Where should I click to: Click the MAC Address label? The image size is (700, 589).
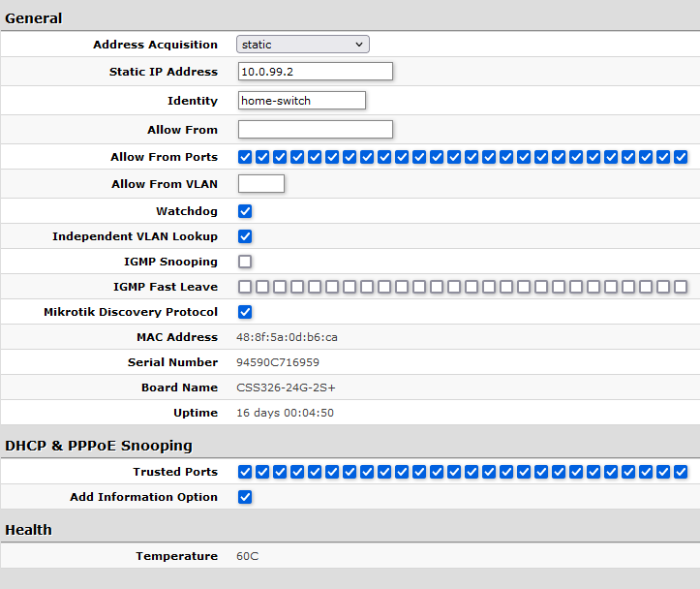click(x=177, y=337)
